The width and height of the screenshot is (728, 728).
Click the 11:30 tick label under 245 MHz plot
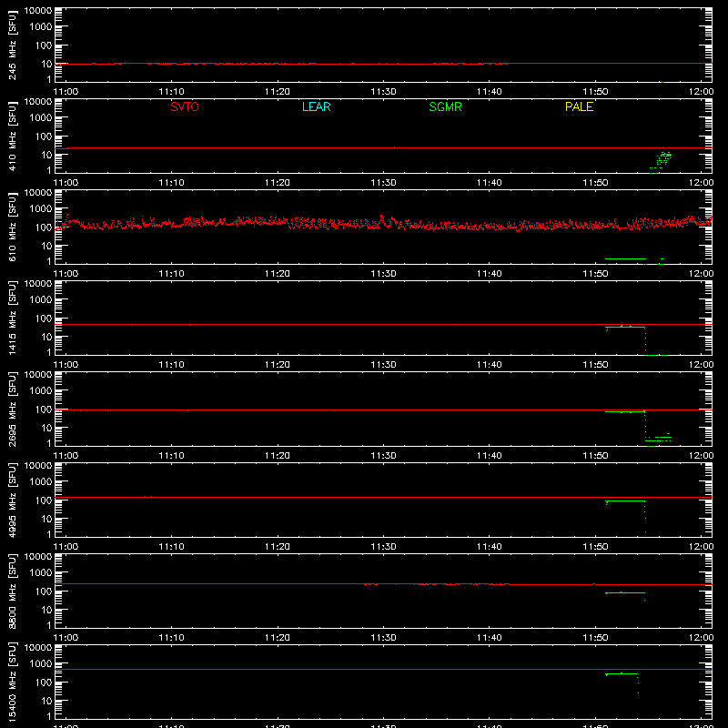[x=383, y=92]
